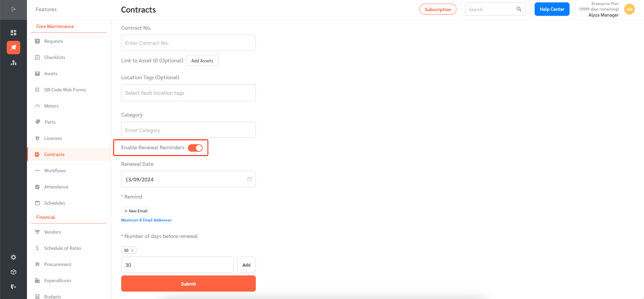Click the Procurement icon
This screenshot has height=299, width=644.
[x=37, y=264]
